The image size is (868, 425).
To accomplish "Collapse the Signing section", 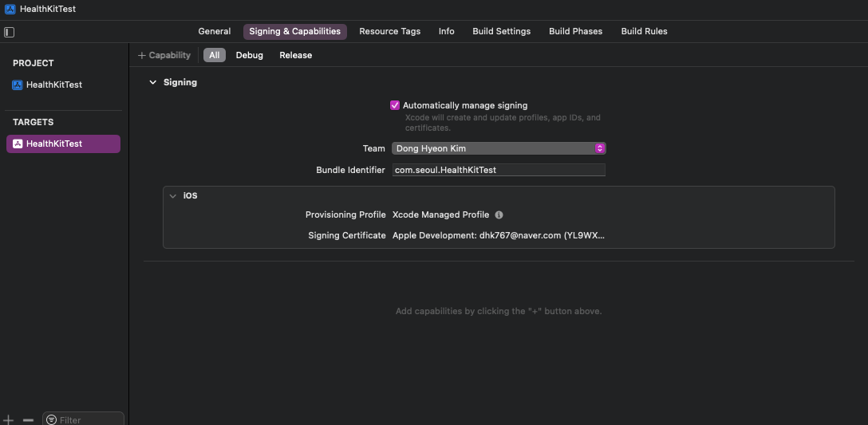I will pyautogui.click(x=153, y=82).
